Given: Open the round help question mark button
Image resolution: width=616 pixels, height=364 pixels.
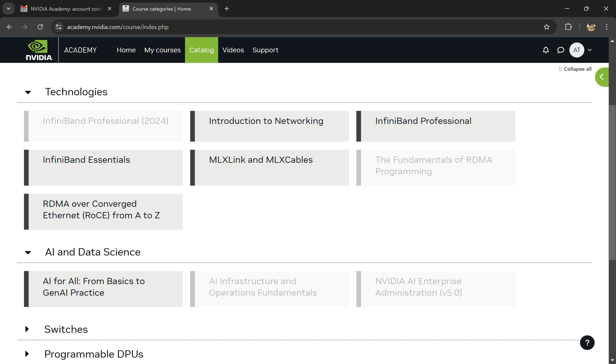Looking at the screenshot, I should tap(587, 342).
